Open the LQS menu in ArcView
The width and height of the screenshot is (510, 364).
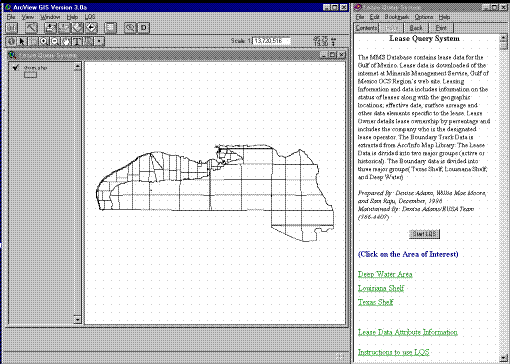90,17
